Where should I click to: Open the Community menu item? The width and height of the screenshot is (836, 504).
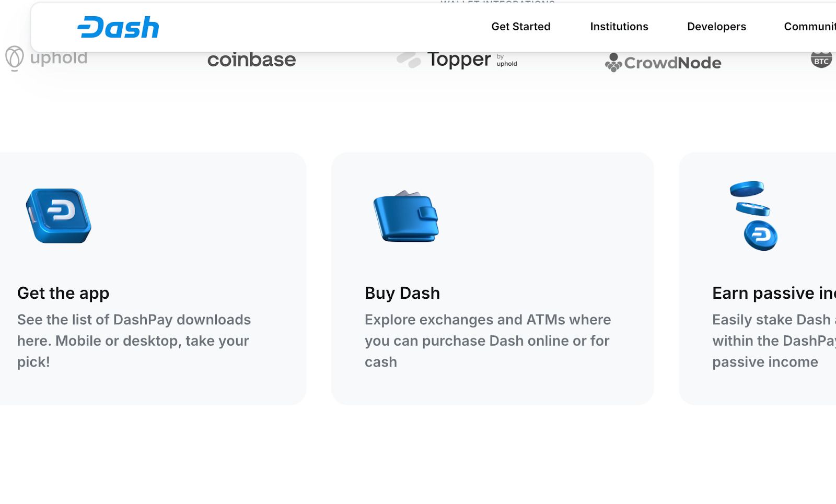tap(809, 27)
